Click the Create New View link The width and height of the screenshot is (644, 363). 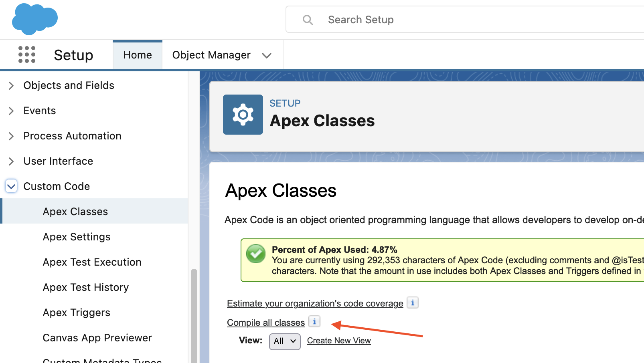pos(339,341)
